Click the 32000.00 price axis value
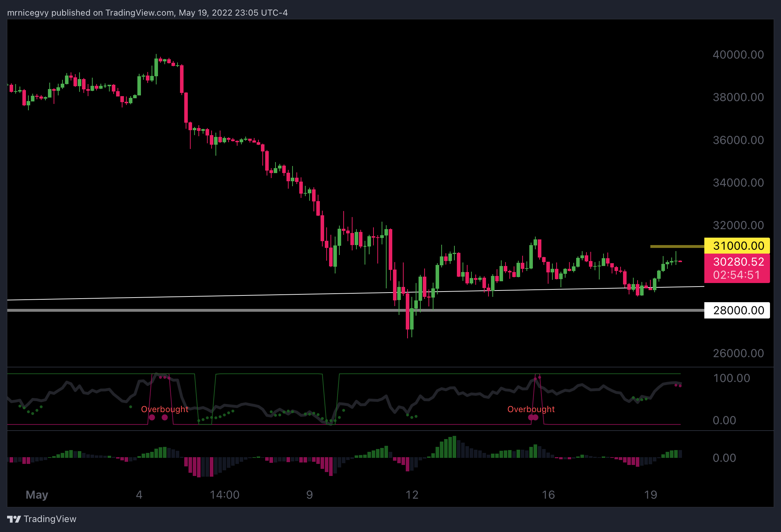Screen dimensions: 781x532 (x=738, y=225)
